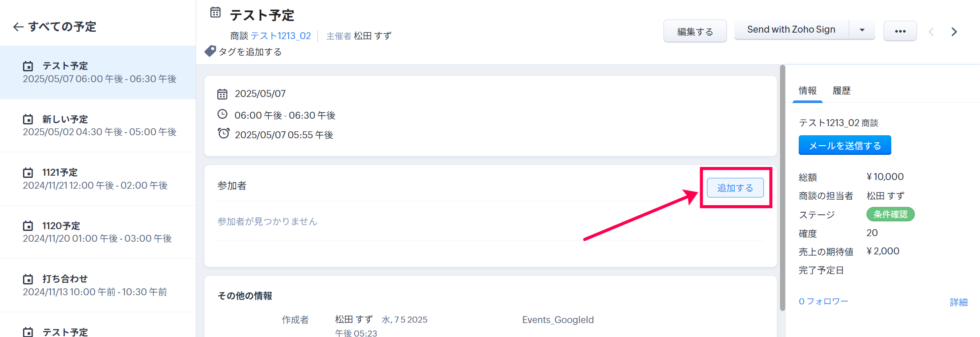Expand the Send with Zoho Sign dropdown arrow
Viewport: 980px width, 337px height.
pos(862,30)
